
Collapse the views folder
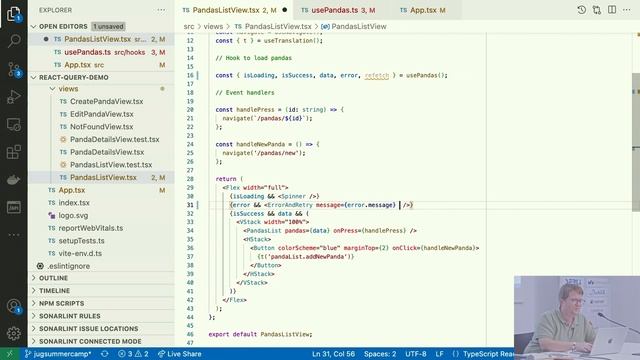(52, 89)
